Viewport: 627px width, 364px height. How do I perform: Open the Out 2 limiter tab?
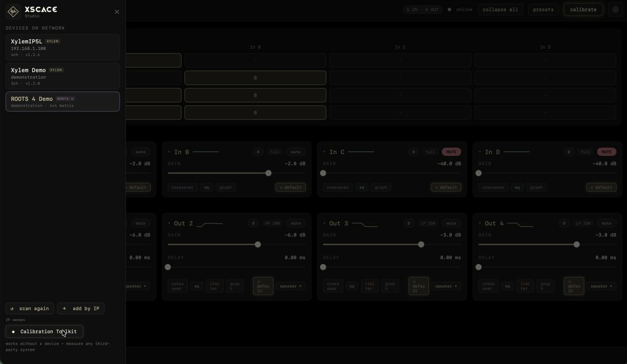click(x=214, y=286)
